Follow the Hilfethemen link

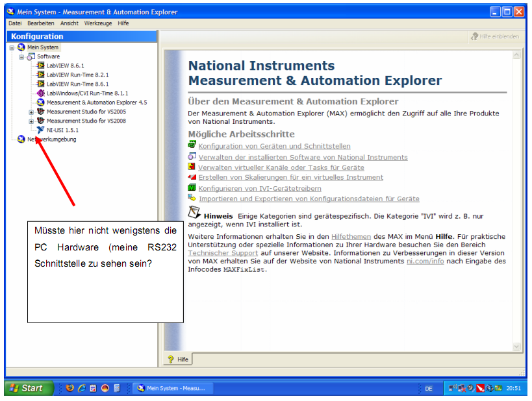[351, 237]
